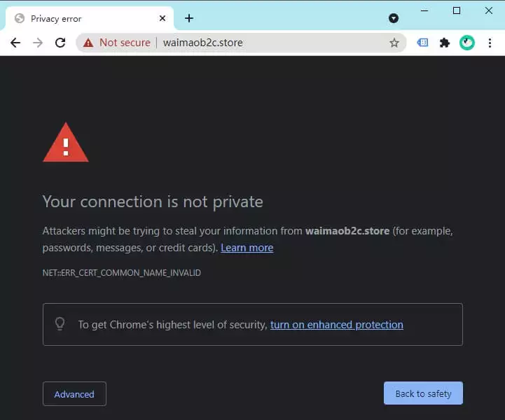Screen dimensions: 505x420
Task: Click the blue extension icon in toolbar
Action: tap(422, 43)
